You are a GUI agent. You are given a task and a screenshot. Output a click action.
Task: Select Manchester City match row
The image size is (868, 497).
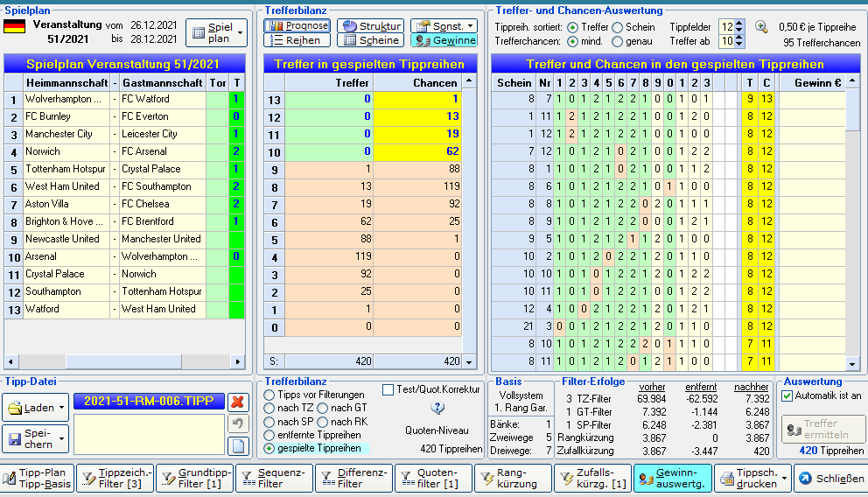124,134
